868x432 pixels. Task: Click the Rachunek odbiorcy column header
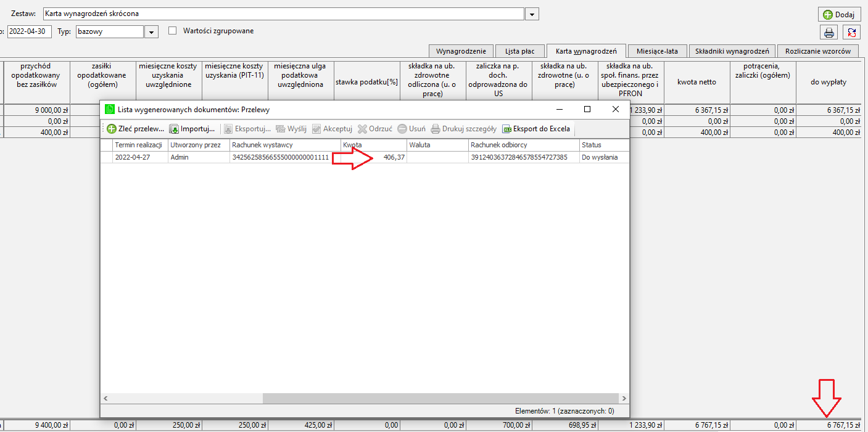pyautogui.click(x=523, y=145)
